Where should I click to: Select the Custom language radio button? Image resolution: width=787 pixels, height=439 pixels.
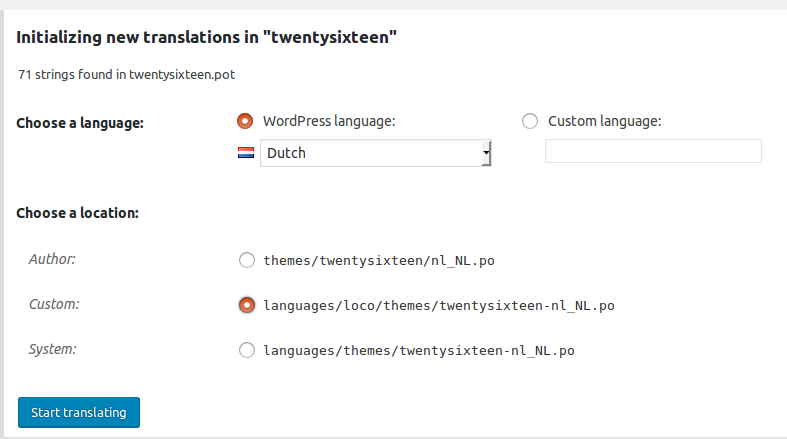coord(531,121)
